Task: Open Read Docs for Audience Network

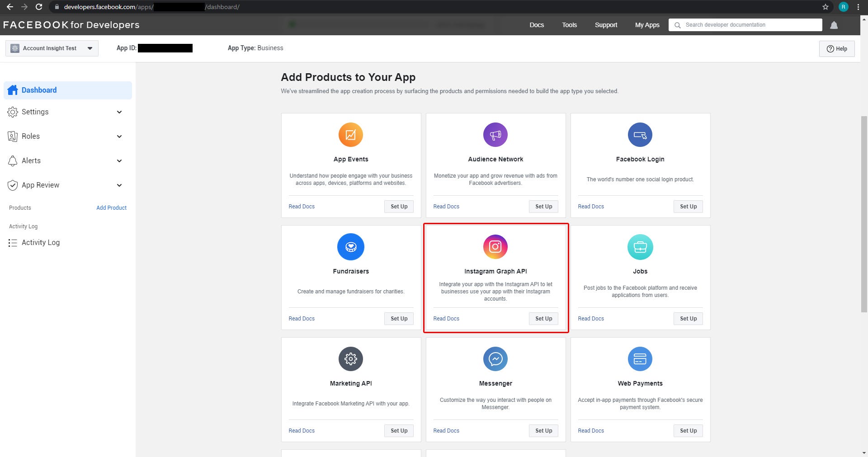Action: pyautogui.click(x=446, y=207)
